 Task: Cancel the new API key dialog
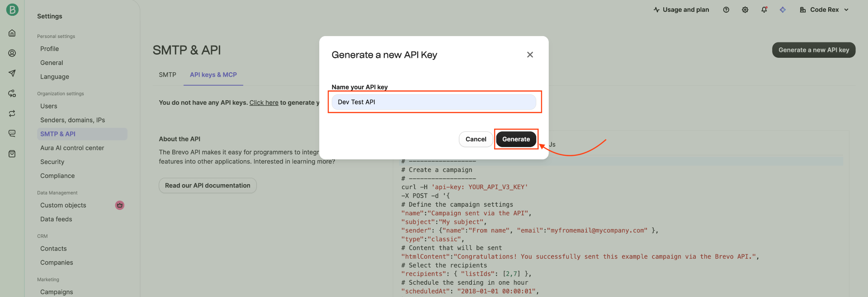tap(476, 139)
